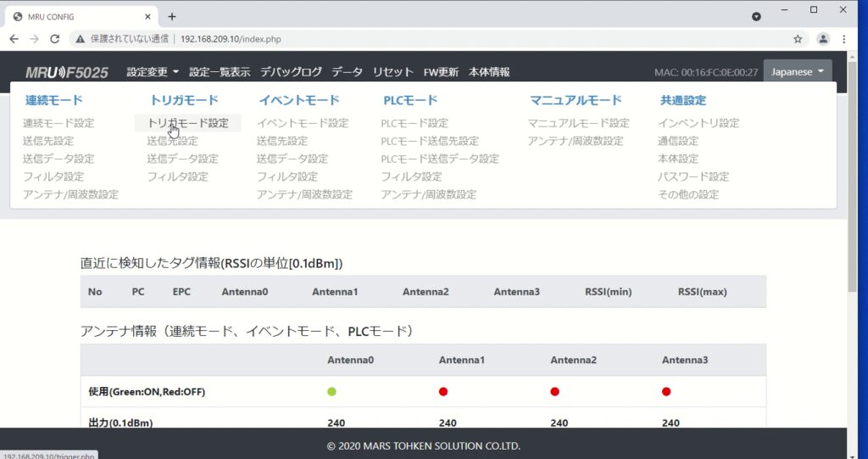Screen dimensions: 868x459
Task: Select フィルタ設定 under トリガモード
Action: point(178,176)
